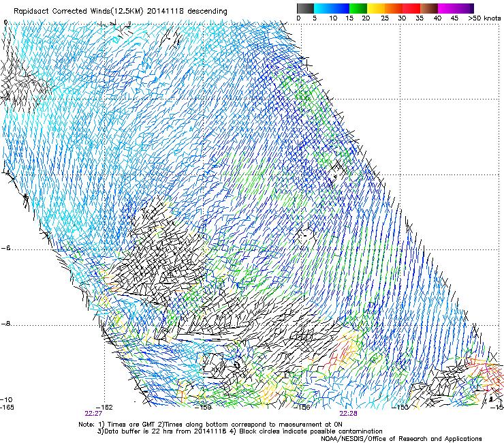Click the '-8' latitude axis label
The width and height of the screenshot is (504, 443).
(5, 323)
